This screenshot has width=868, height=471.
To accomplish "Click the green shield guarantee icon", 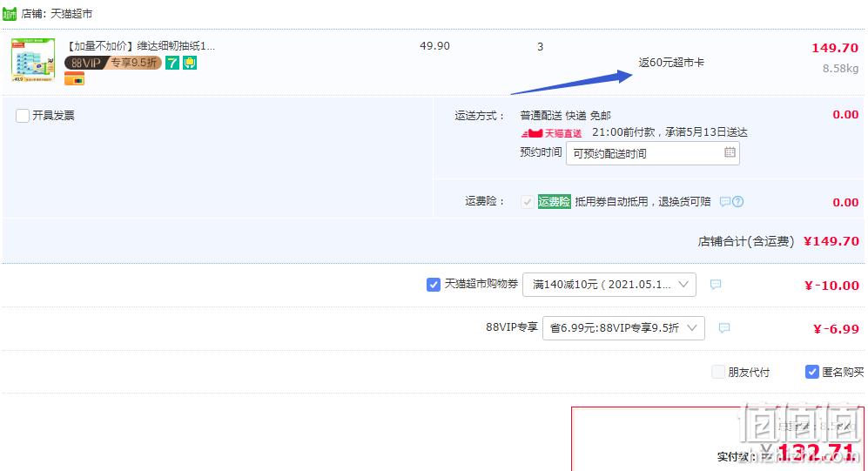I will click(x=190, y=63).
